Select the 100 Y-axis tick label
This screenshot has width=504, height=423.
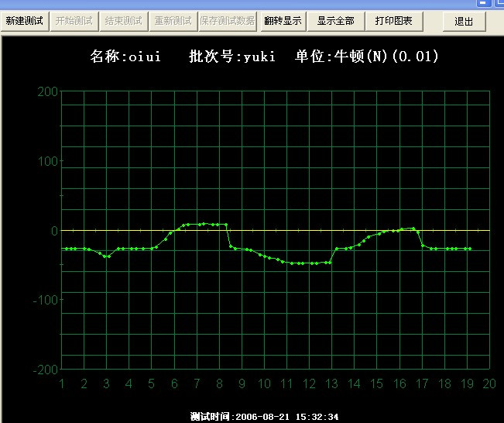coord(47,161)
